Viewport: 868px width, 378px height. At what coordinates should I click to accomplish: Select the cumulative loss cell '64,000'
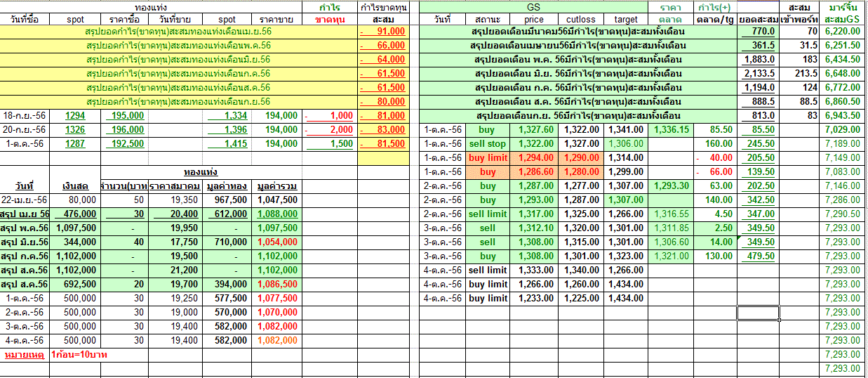382,60
